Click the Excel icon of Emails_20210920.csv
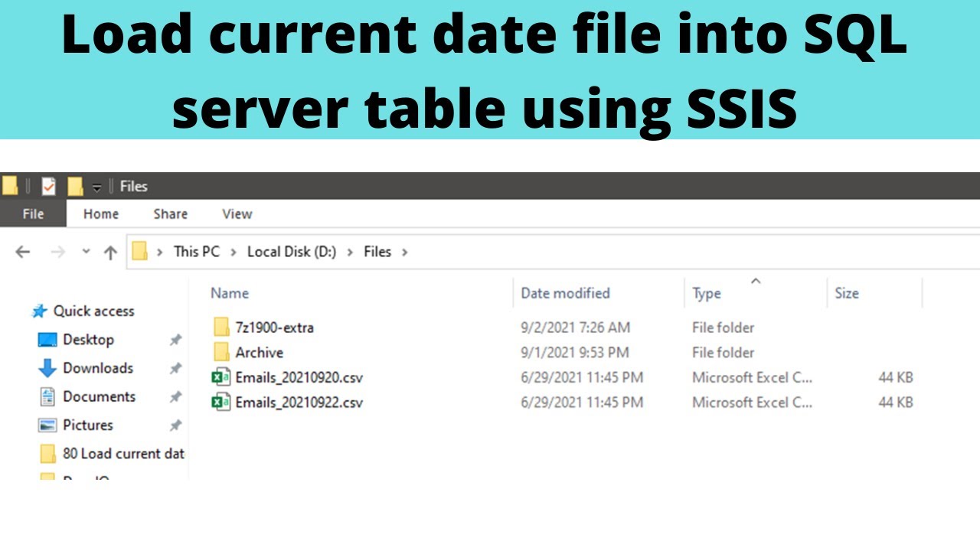980x551 pixels. click(x=221, y=377)
